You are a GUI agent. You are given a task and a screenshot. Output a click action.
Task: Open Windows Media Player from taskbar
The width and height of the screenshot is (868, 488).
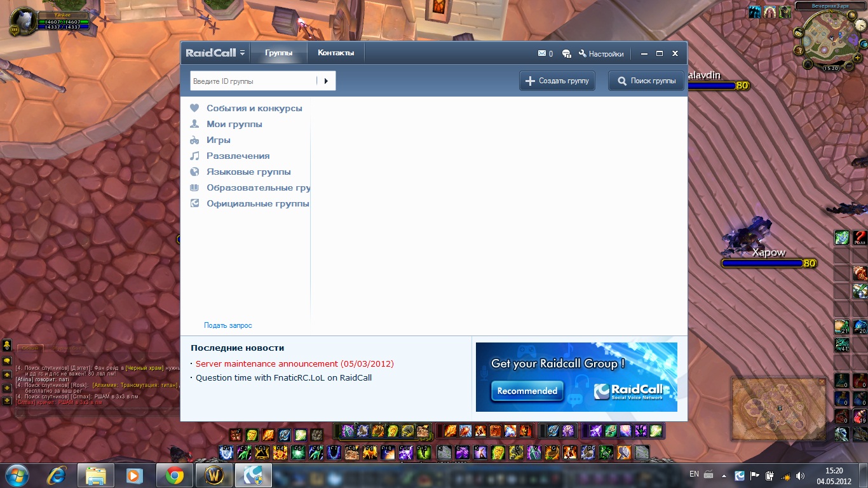pos(135,475)
